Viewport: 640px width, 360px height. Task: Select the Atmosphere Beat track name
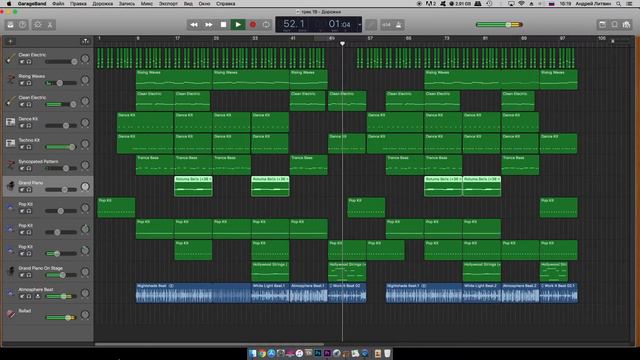click(36, 289)
